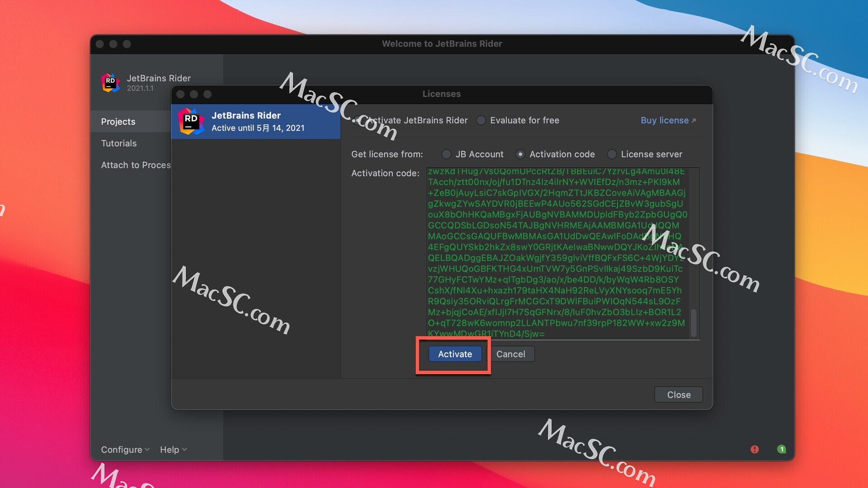Switch to Attach to Process tab
The image size is (868, 488).
pos(136,165)
